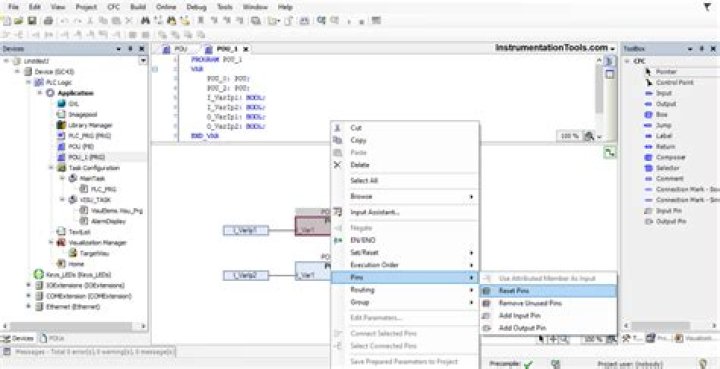Screen dimensions: 720x369
Task: Expand the COMExtension node
Action: coord(28,296)
